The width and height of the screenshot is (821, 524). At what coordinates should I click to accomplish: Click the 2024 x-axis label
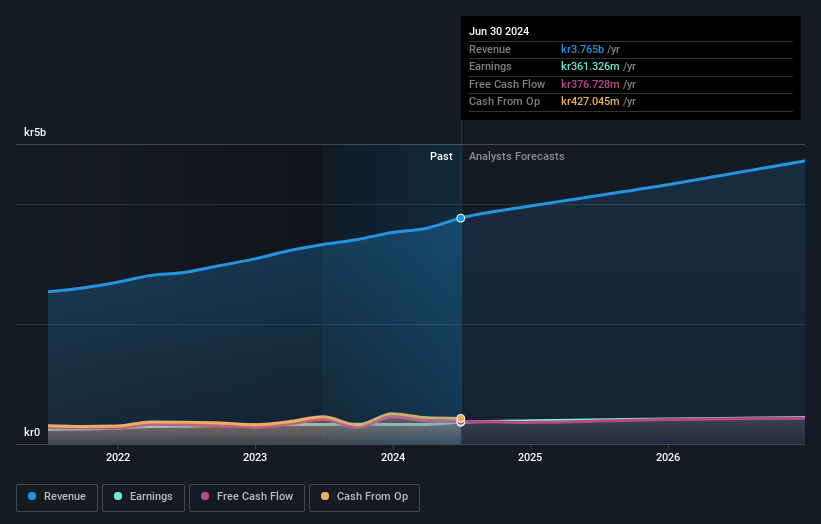(x=393, y=458)
